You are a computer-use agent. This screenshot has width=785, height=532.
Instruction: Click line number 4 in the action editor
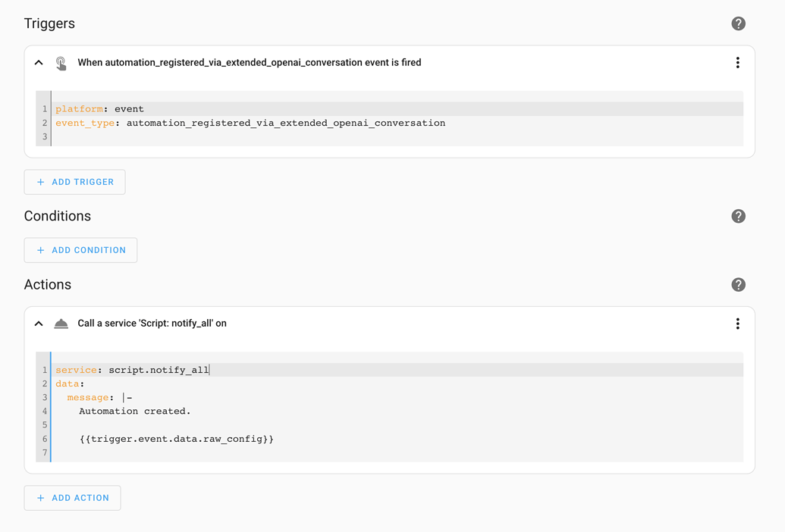pyautogui.click(x=43, y=411)
